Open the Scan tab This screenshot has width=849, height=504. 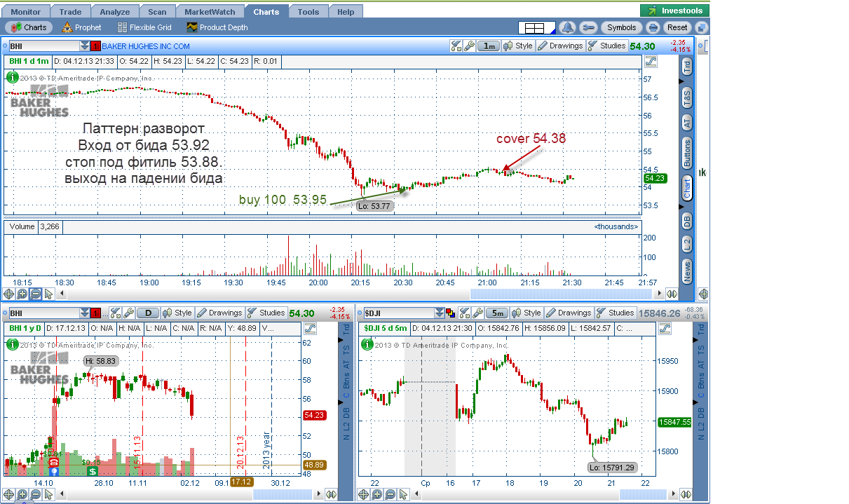[157, 12]
